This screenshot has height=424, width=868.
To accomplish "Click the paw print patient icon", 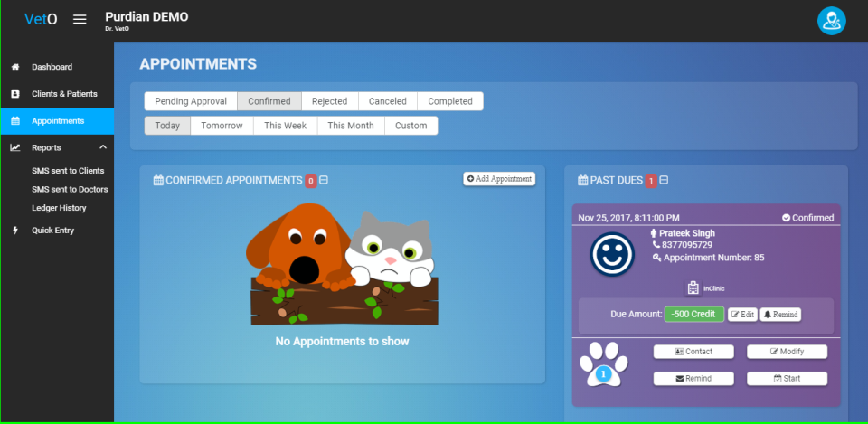I will [x=603, y=364].
